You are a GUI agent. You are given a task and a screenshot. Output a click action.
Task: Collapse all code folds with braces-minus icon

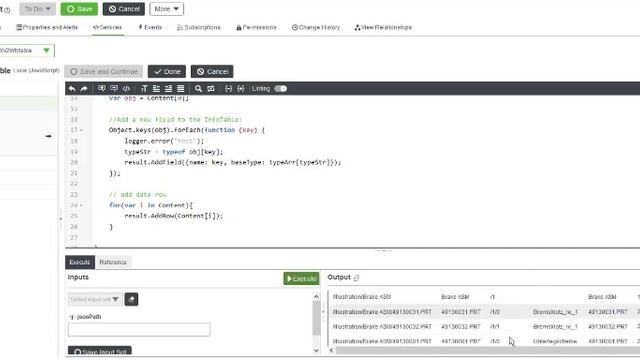point(229,89)
